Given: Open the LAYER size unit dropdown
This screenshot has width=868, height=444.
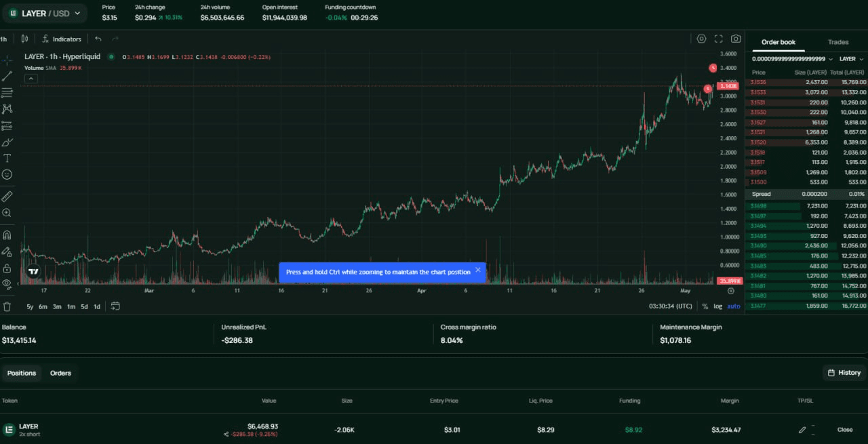Looking at the screenshot, I should click(x=851, y=59).
